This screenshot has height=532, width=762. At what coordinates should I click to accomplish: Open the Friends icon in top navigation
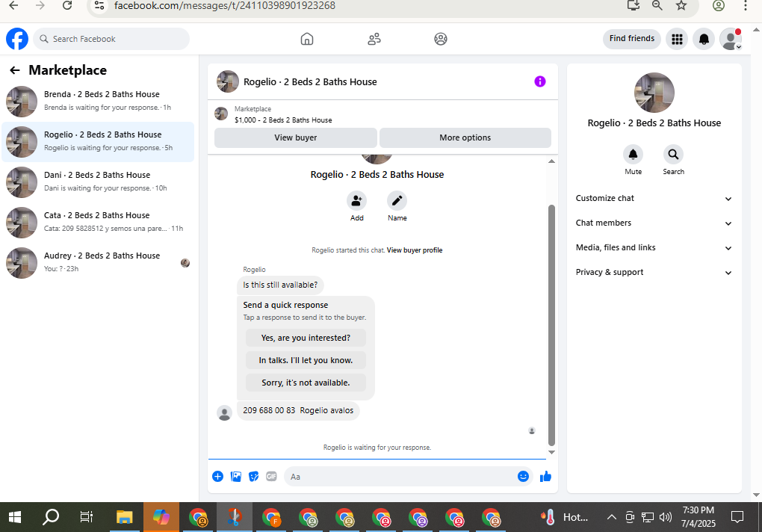pyautogui.click(x=374, y=39)
